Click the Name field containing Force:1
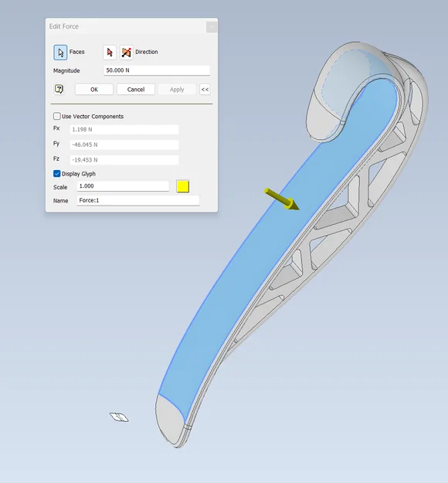 138,200
